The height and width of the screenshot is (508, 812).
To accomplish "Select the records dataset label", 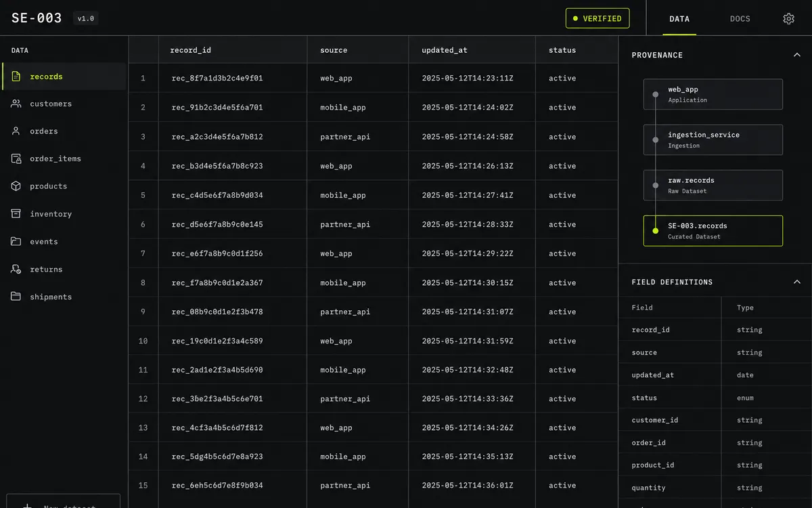I will pyautogui.click(x=46, y=77).
